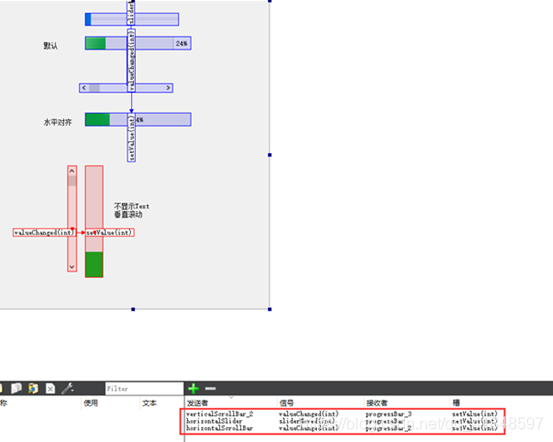Click the 接收者 column header
The image size is (553, 442).
377,403
